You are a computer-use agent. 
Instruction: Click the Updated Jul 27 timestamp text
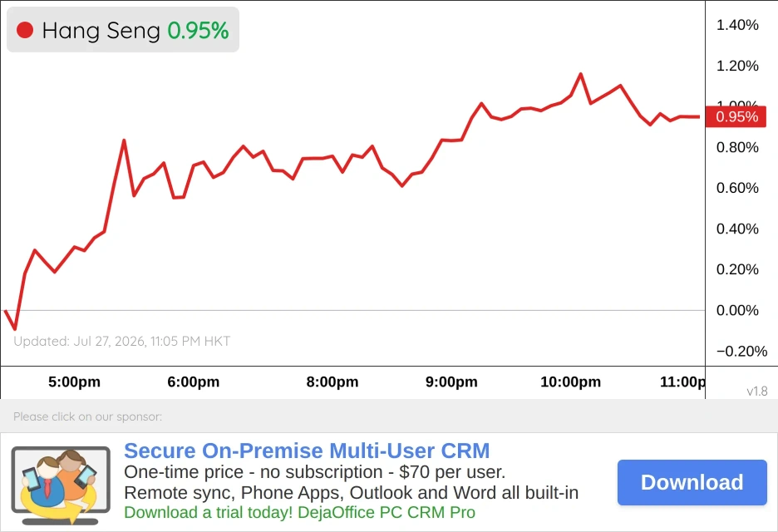[121, 342]
